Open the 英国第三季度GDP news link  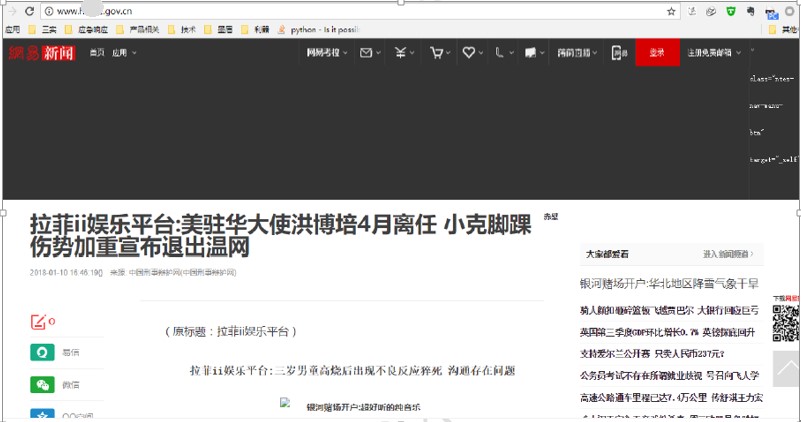[667, 332]
